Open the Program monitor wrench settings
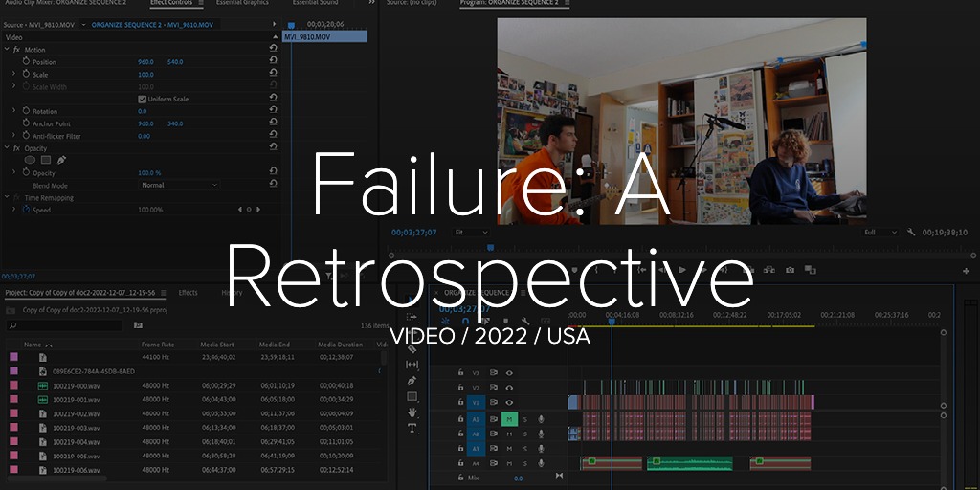Screen dimensions: 980x490 coord(911,233)
